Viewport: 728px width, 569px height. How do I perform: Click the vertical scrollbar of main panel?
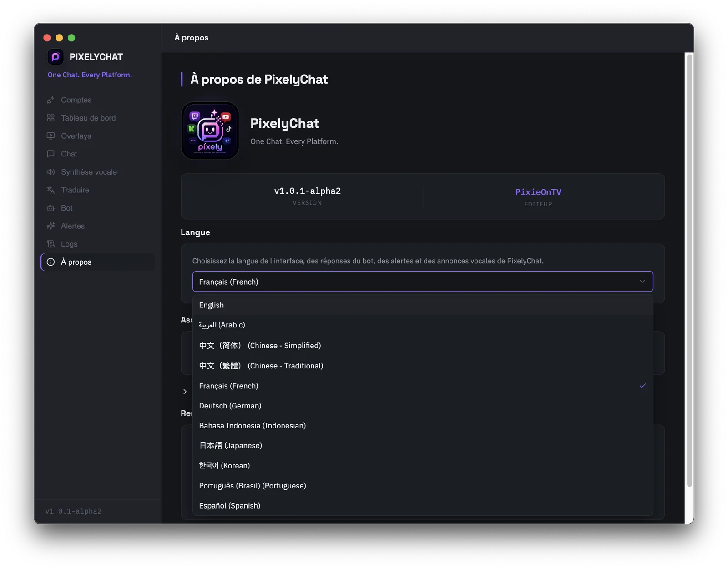click(690, 270)
